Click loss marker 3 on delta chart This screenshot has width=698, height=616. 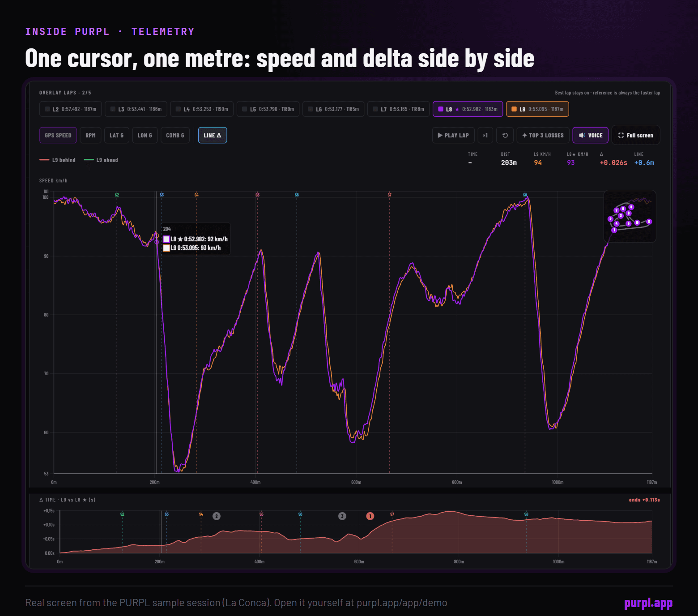[x=342, y=516]
